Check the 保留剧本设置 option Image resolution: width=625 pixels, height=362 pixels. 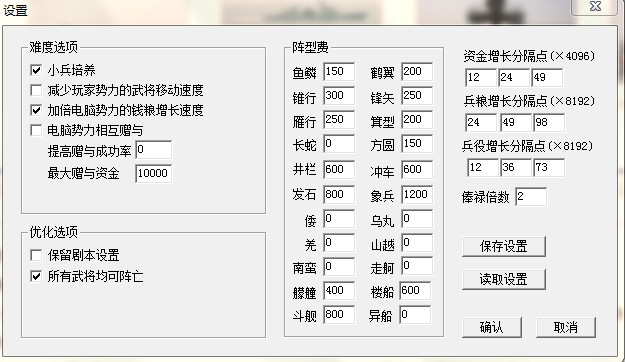36,255
